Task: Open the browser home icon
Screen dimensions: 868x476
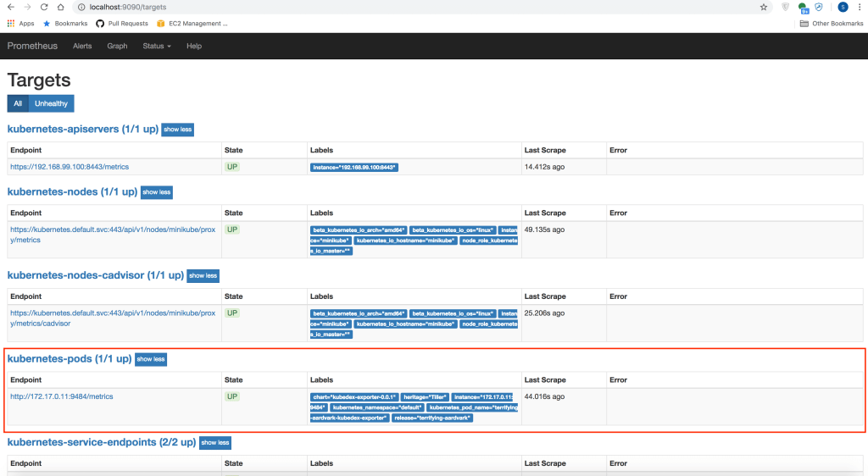Action: [x=60, y=7]
